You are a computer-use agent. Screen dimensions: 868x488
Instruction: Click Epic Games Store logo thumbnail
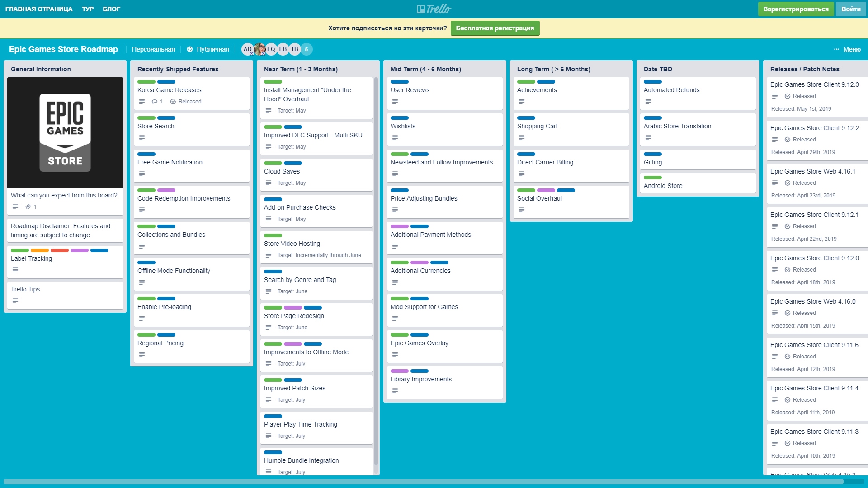pos(65,132)
